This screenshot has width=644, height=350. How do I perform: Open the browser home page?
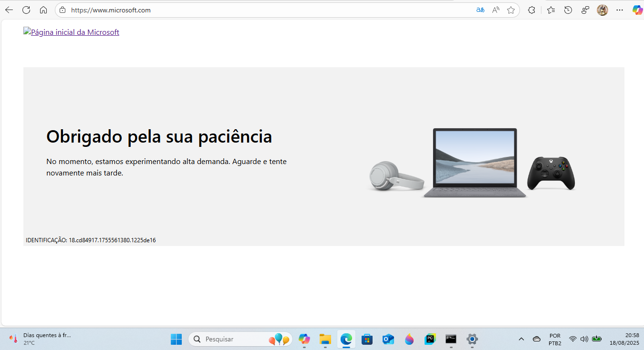[43, 10]
